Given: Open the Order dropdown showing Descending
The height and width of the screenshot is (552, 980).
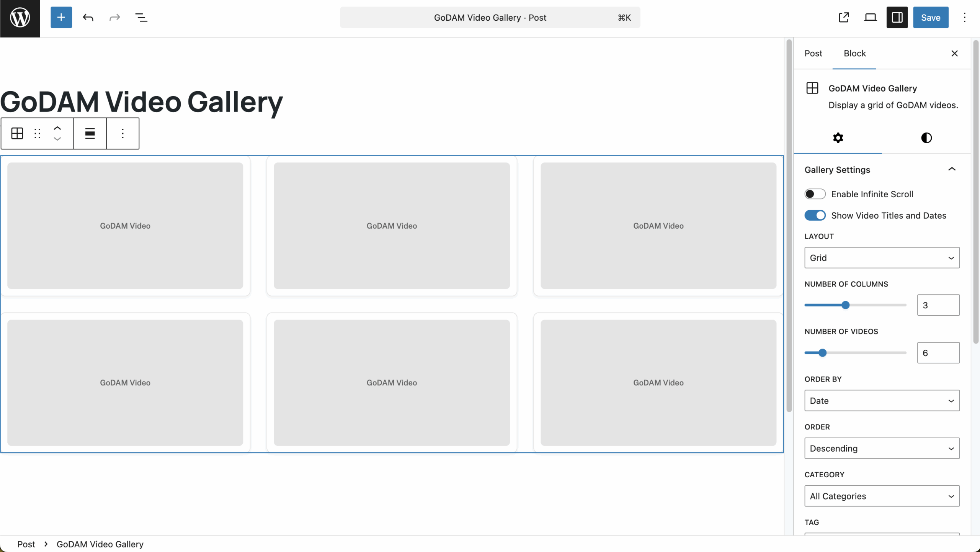Looking at the screenshot, I should 882,448.
